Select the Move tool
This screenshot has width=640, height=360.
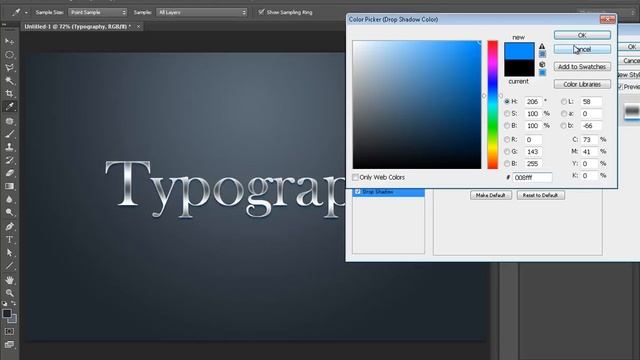9,41
